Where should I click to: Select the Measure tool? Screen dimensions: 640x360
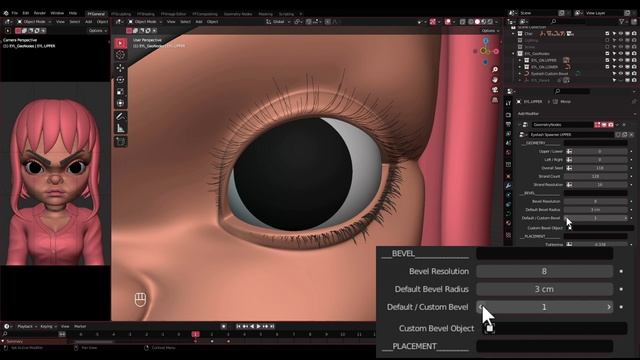120,128
